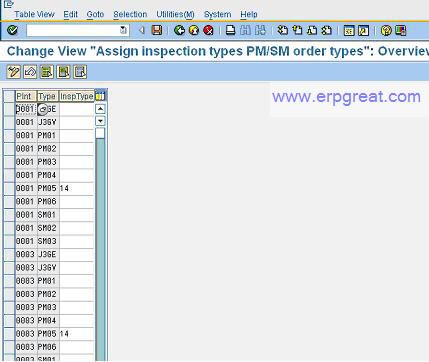
Task: Open the Customize Local Layout icon
Action: pos(401,31)
